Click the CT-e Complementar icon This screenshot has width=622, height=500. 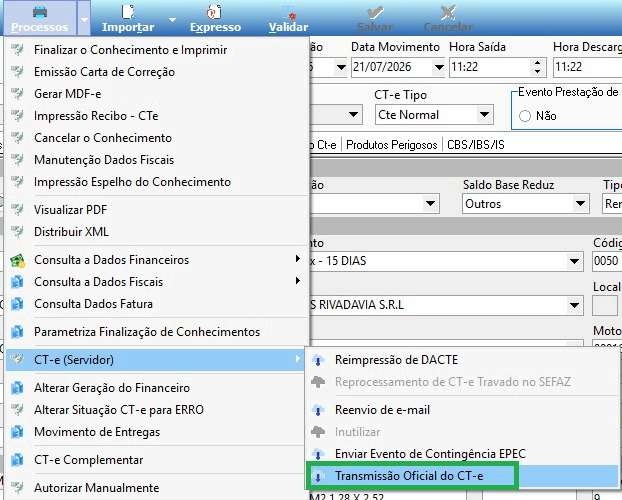pos(17,460)
